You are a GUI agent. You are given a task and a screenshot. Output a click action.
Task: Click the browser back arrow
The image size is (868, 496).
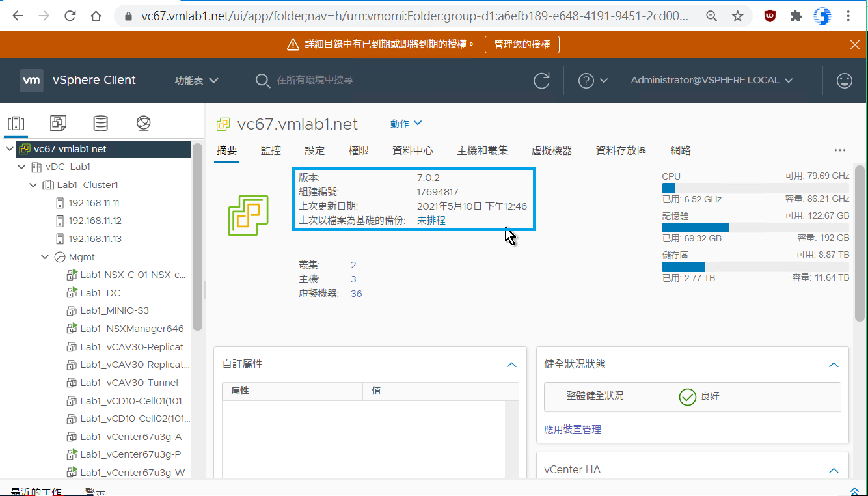point(18,16)
